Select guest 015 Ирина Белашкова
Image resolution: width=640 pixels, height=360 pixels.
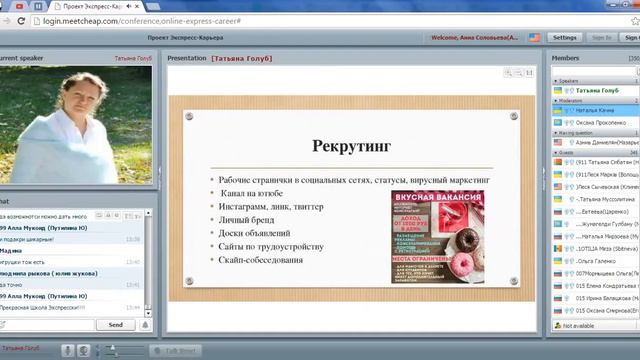[x=596, y=298]
